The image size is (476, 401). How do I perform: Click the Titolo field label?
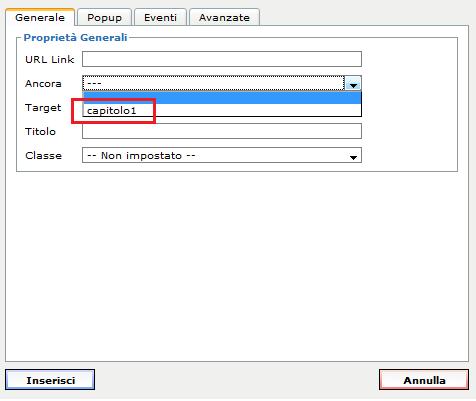(x=40, y=132)
